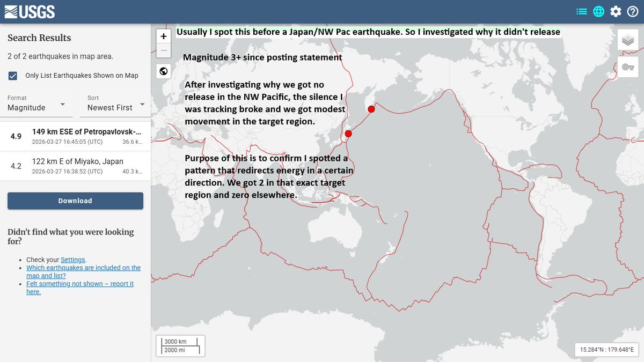Follow the Check your Settings link
644x362 pixels.
(74, 259)
